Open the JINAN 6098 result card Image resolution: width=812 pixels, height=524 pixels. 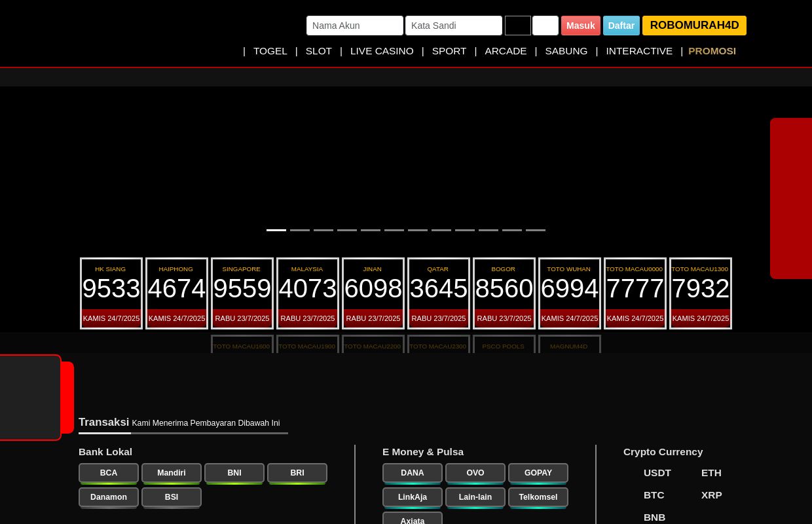pos(373,293)
